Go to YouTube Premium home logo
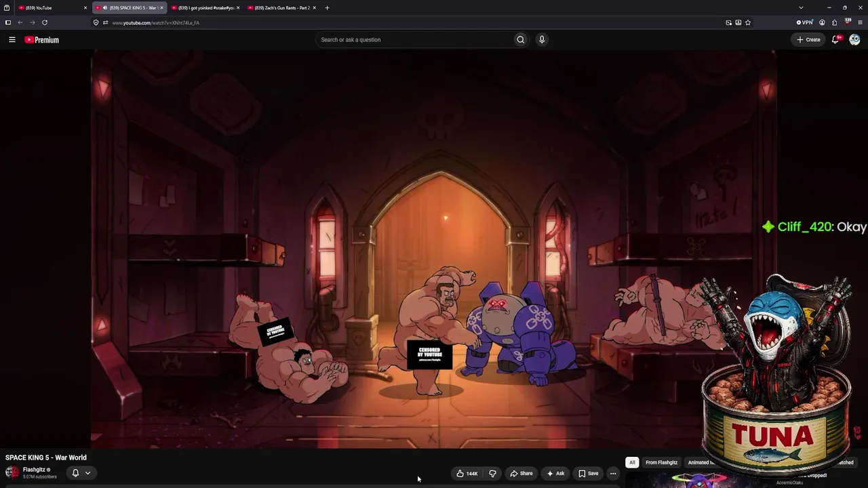This screenshot has width=868, height=488. click(42, 40)
